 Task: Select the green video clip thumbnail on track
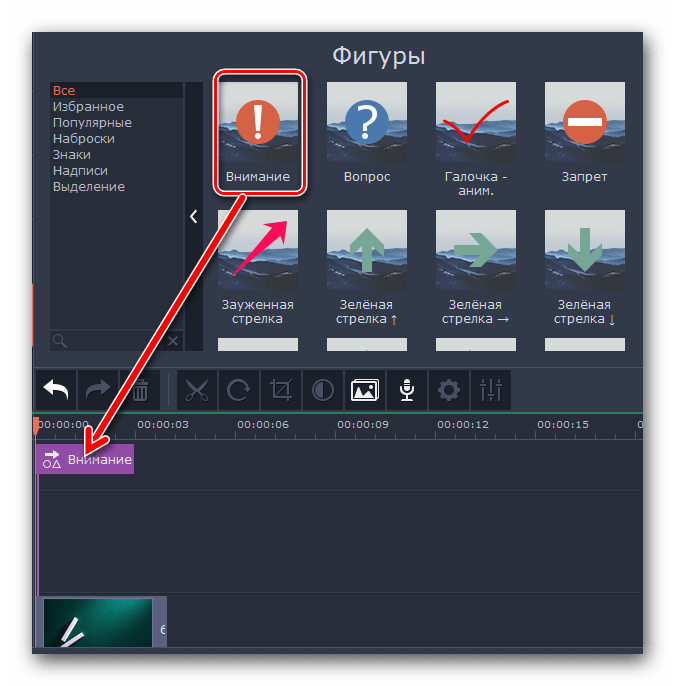tap(98, 623)
